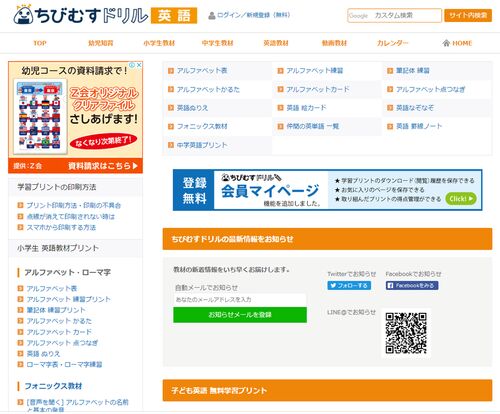Open 筆記体 練習プリント sidebar link
The image size is (500, 414).
coord(56,310)
